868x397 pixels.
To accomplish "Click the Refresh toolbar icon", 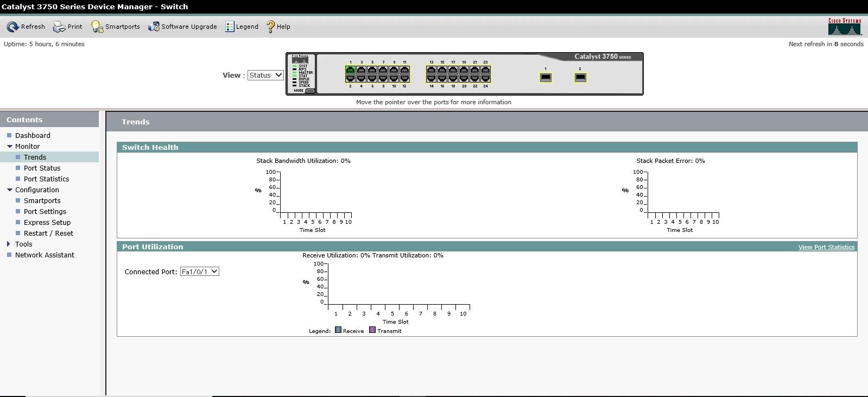I will 12,27.
